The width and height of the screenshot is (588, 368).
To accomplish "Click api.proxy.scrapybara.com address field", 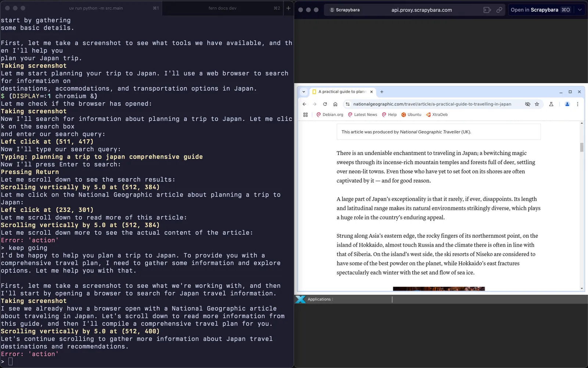I will [x=422, y=10].
